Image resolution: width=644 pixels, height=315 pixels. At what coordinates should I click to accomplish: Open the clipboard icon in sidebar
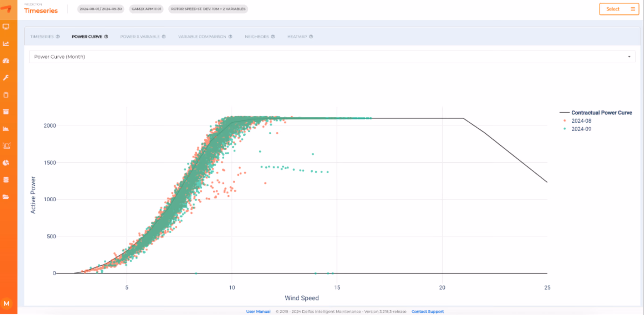(x=6, y=95)
